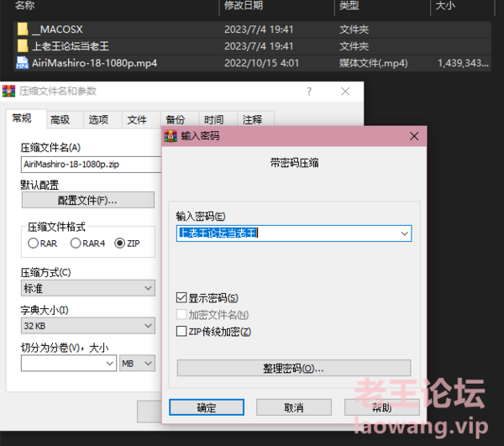Click the 取消 button in password dialog
Viewport: 504px width, 446px height.
(294, 407)
